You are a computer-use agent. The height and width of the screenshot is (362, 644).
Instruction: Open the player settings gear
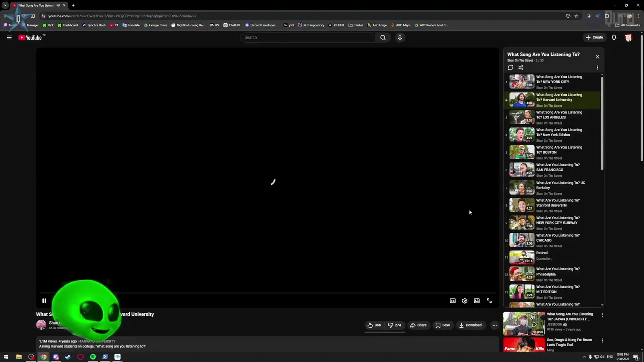465,301
